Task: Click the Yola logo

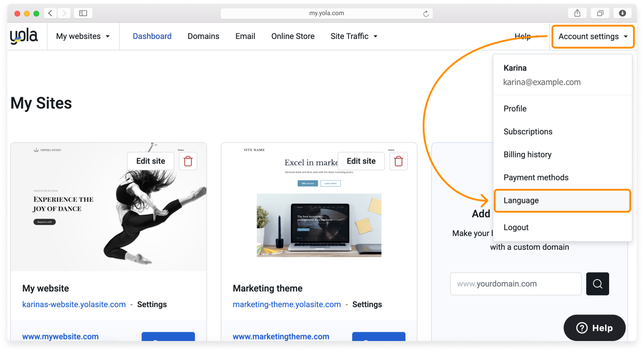Action: (24, 36)
